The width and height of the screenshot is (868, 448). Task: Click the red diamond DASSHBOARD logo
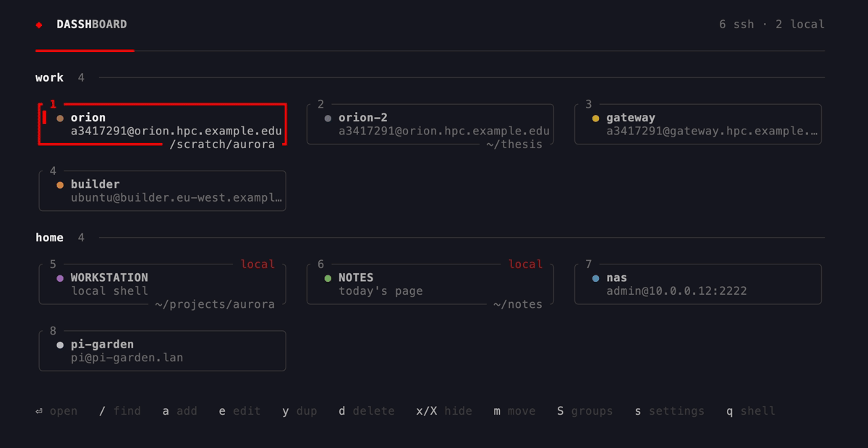(x=39, y=25)
